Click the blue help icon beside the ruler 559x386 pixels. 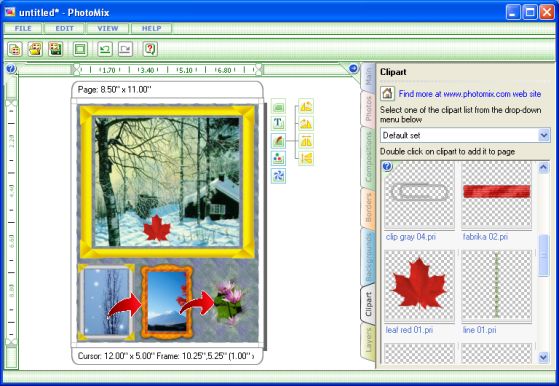tap(11, 68)
